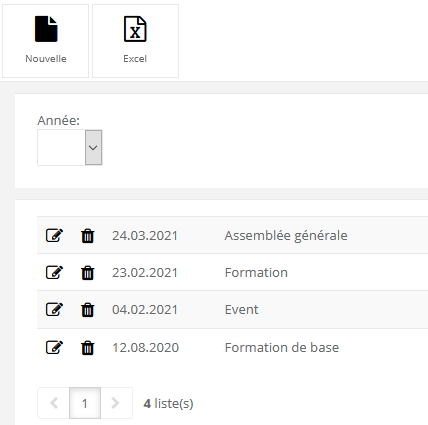
Task: Select the Formation de base row title
Action: 282,348
